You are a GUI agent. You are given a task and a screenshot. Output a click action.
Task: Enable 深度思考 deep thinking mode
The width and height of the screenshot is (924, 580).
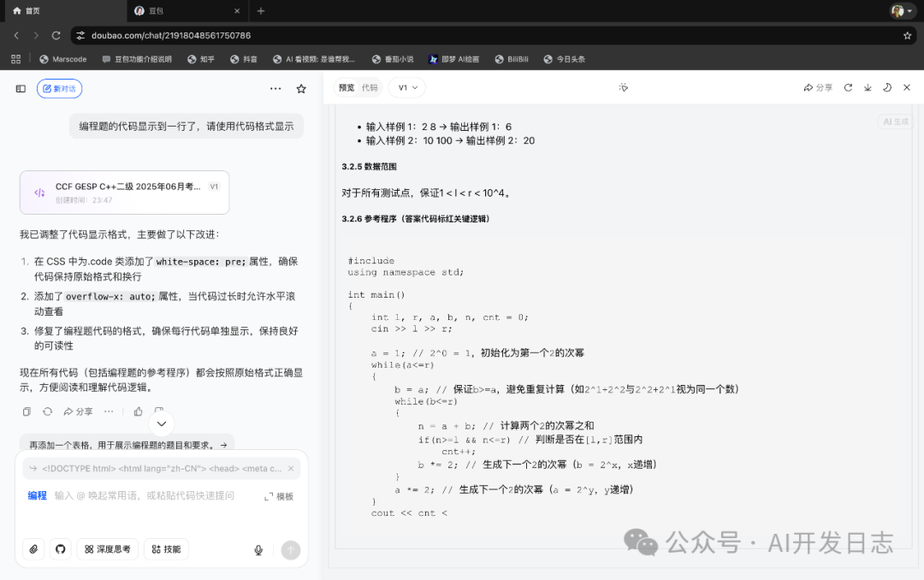107,549
